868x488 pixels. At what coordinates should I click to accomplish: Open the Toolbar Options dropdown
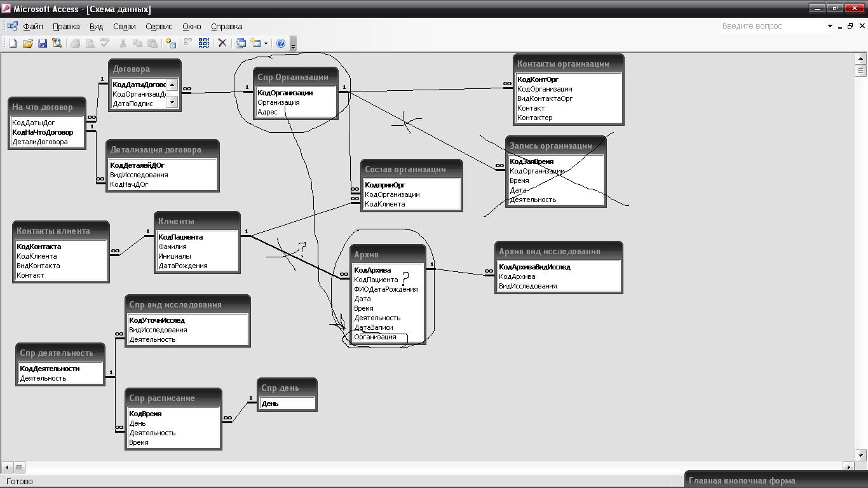(293, 44)
